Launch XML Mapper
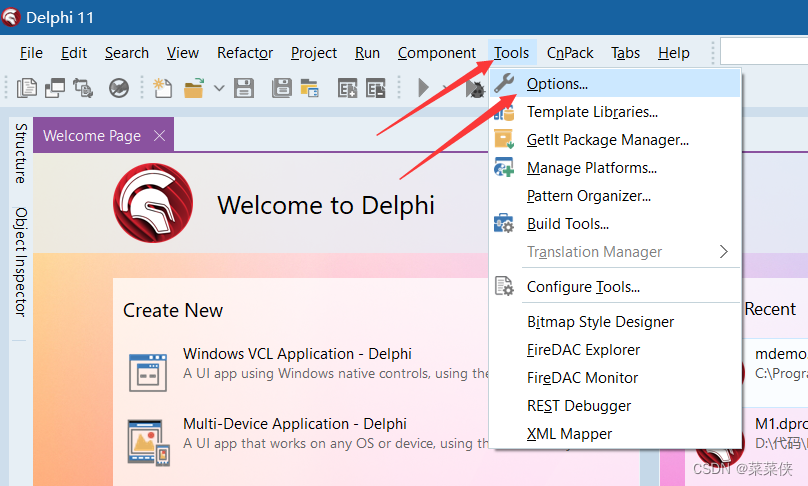This screenshot has width=808, height=486. (x=615, y=434)
